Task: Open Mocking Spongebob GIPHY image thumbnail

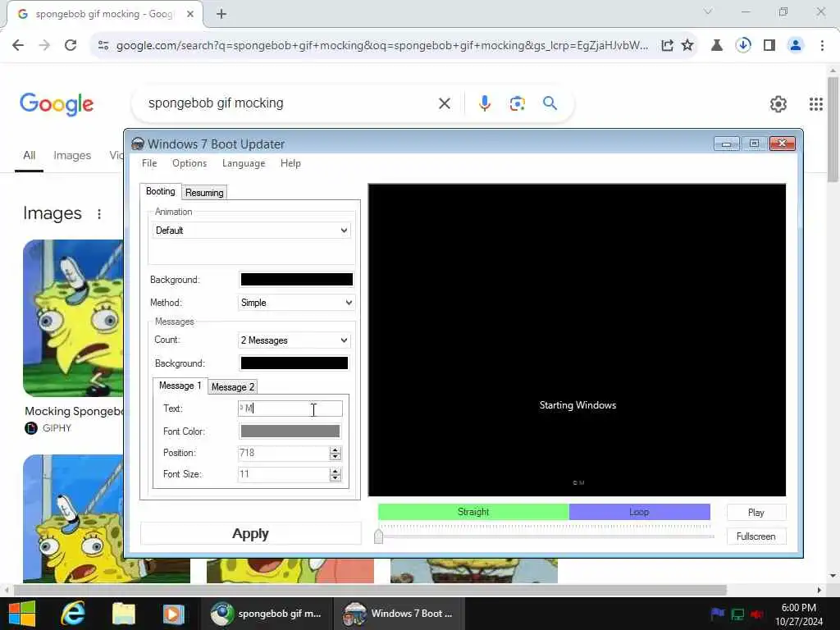Action: coord(73,318)
